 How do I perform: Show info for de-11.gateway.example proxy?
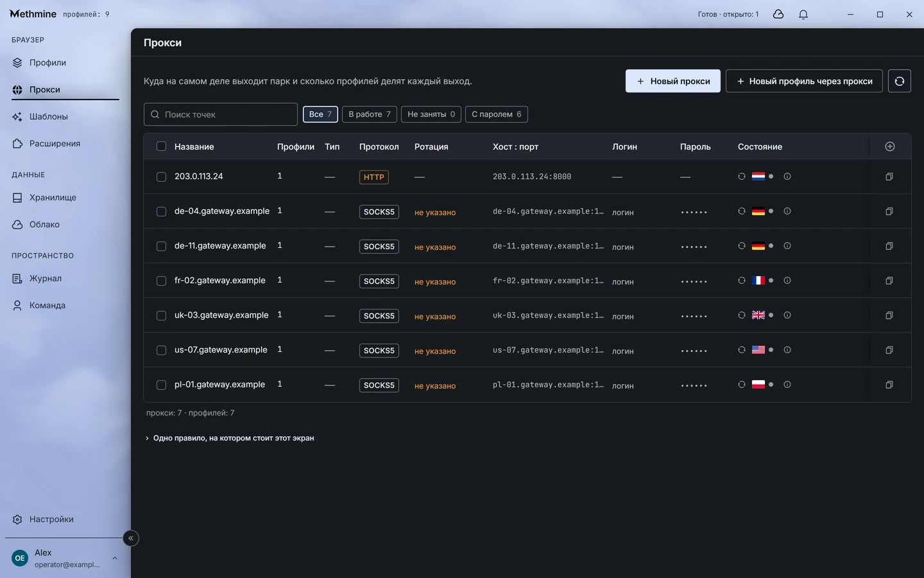click(x=787, y=246)
